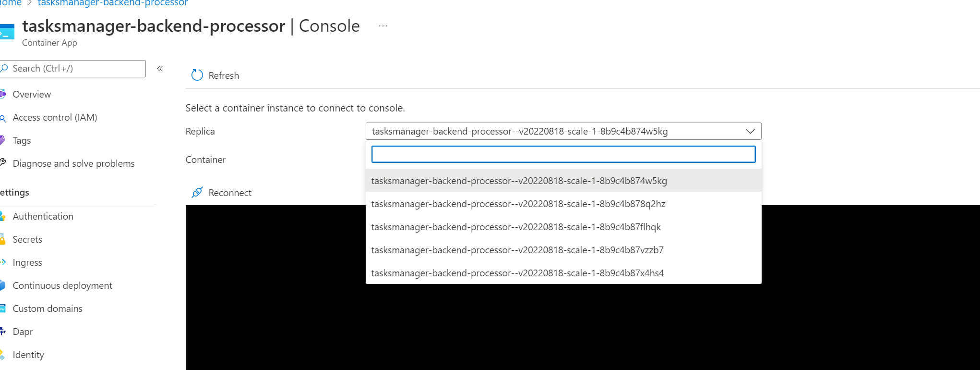Open Overview in the sidebar
The width and height of the screenshot is (980, 370).
click(x=32, y=94)
